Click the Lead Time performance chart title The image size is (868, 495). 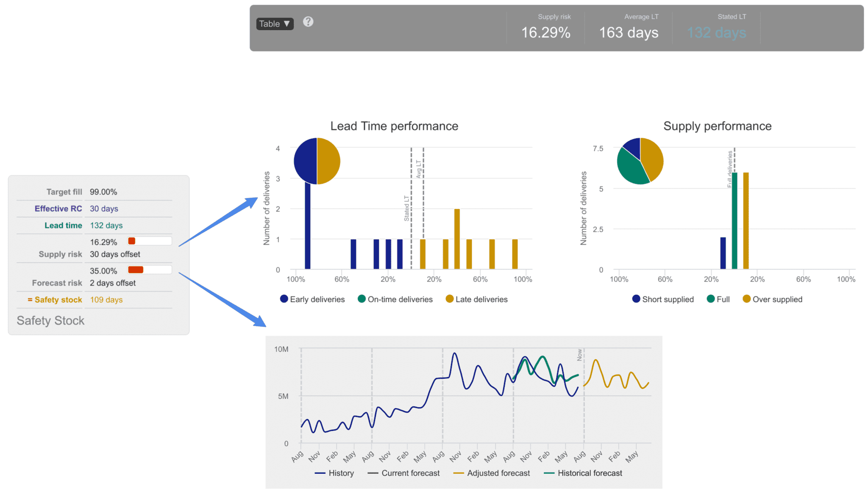pyautogui.click(x=394, y=126)
